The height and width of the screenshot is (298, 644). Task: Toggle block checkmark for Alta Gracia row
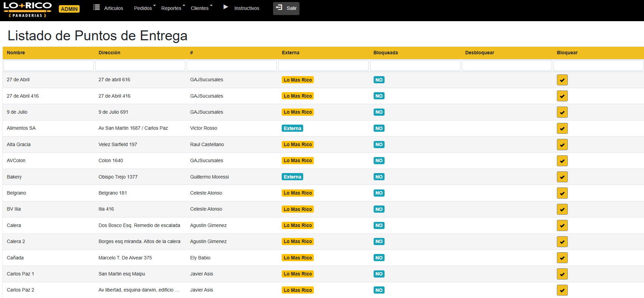562,145
